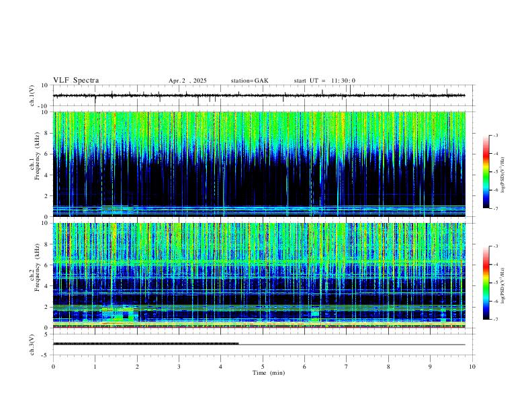532x411 pixels.
Task: Click the ch.2 spectrogram panel
Action: [x=259, y=275]
